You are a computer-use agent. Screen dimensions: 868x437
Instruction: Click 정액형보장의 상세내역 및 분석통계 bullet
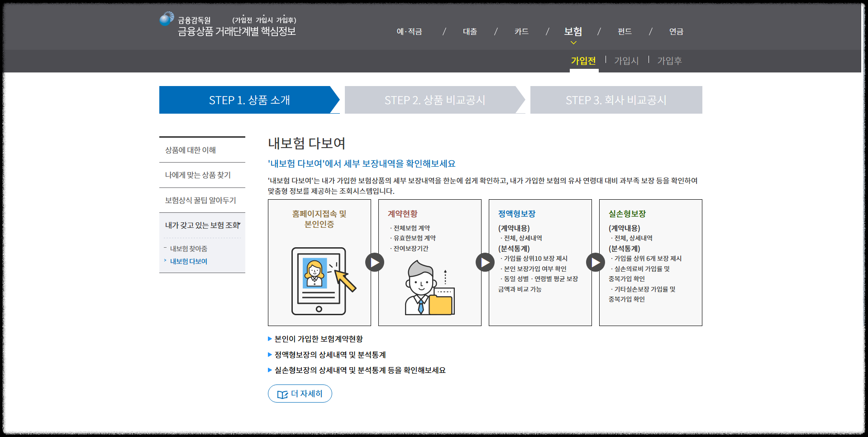(x=330, y=355)
